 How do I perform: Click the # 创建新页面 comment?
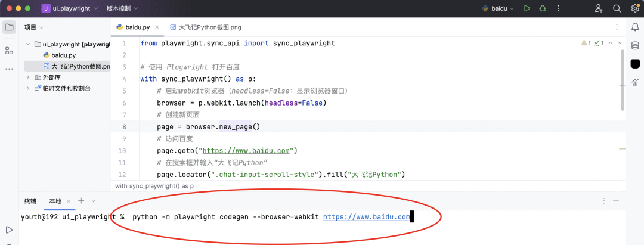click(x=178, y=115)
